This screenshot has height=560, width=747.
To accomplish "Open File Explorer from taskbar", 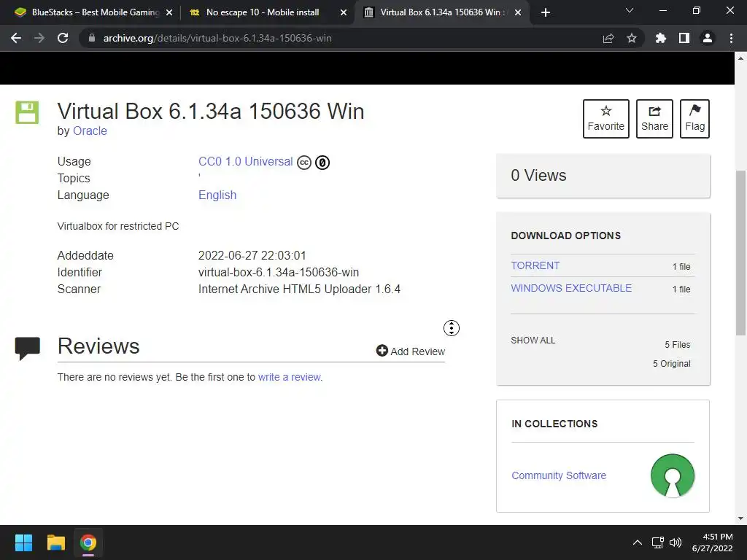I will tap(55, 542).
